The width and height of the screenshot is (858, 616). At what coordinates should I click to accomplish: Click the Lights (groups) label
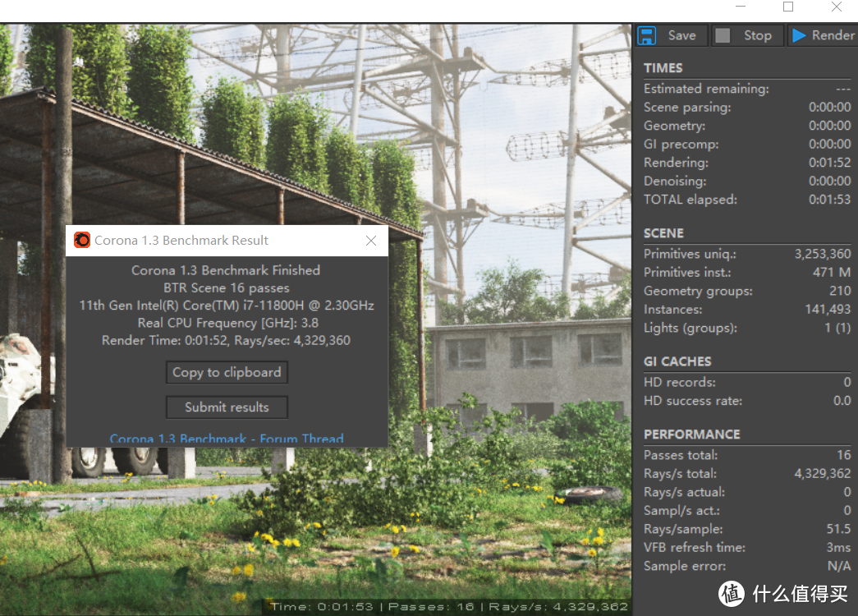pyautogui.click(x=691, y=328)
